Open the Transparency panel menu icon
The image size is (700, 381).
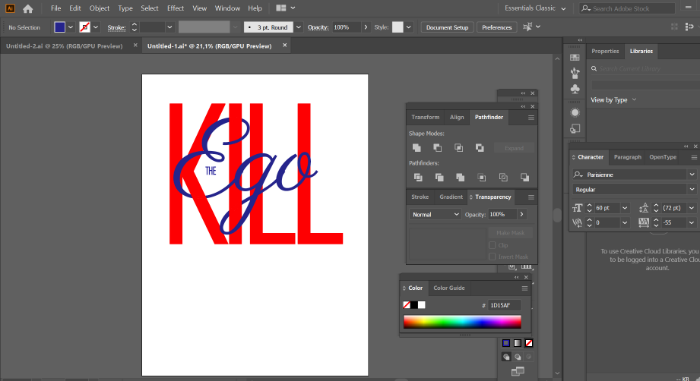[531, 197]
